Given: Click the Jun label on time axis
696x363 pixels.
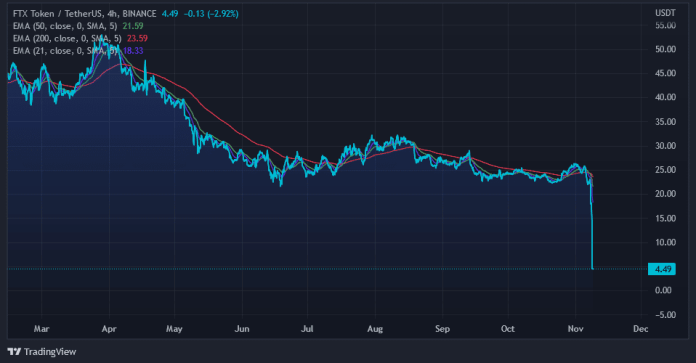Looking at the screenshot, I should coord(242,329).
